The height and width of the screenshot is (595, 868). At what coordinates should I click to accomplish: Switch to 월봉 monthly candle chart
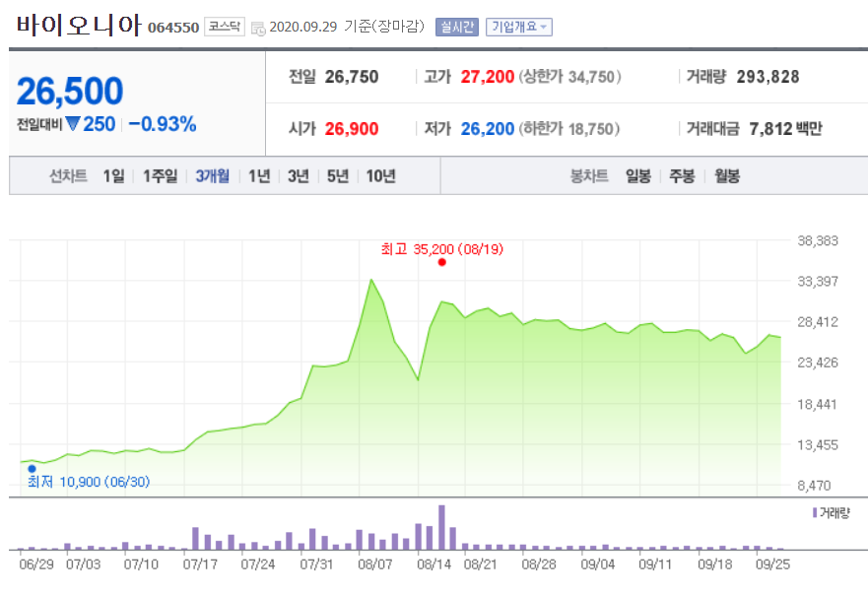[727, 176]
